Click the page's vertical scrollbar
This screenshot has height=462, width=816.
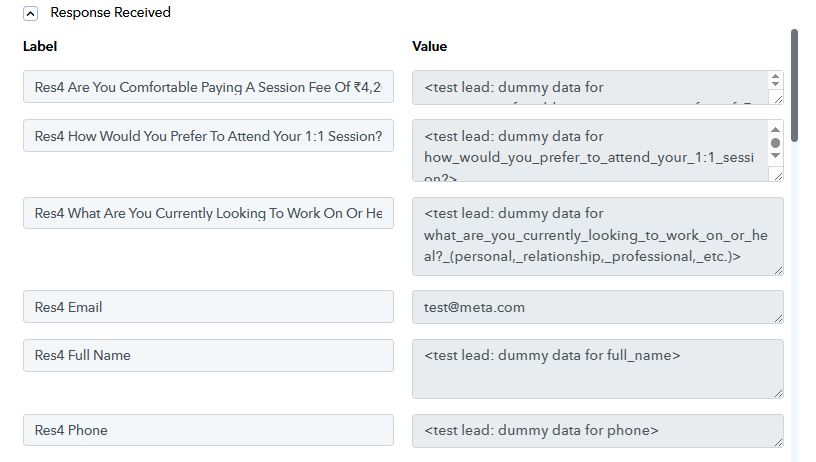click(x=794, y=85)
